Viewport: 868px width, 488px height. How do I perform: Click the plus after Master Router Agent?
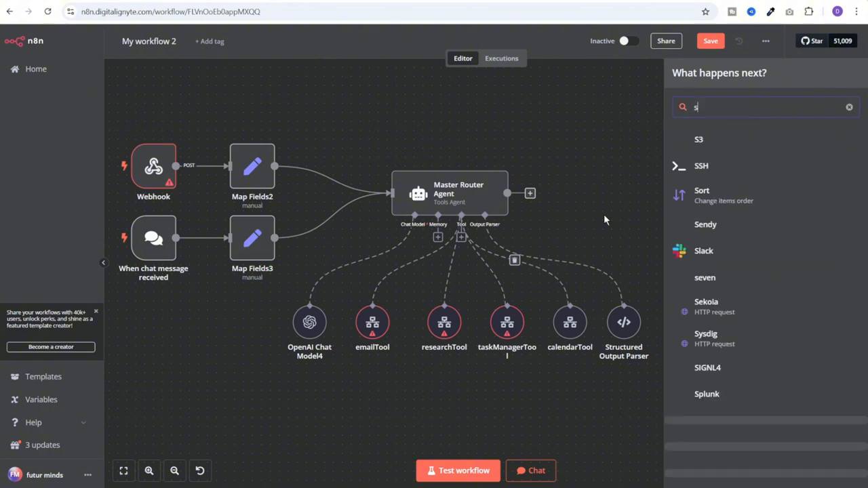pyautogui.click(x=530, y=193)
